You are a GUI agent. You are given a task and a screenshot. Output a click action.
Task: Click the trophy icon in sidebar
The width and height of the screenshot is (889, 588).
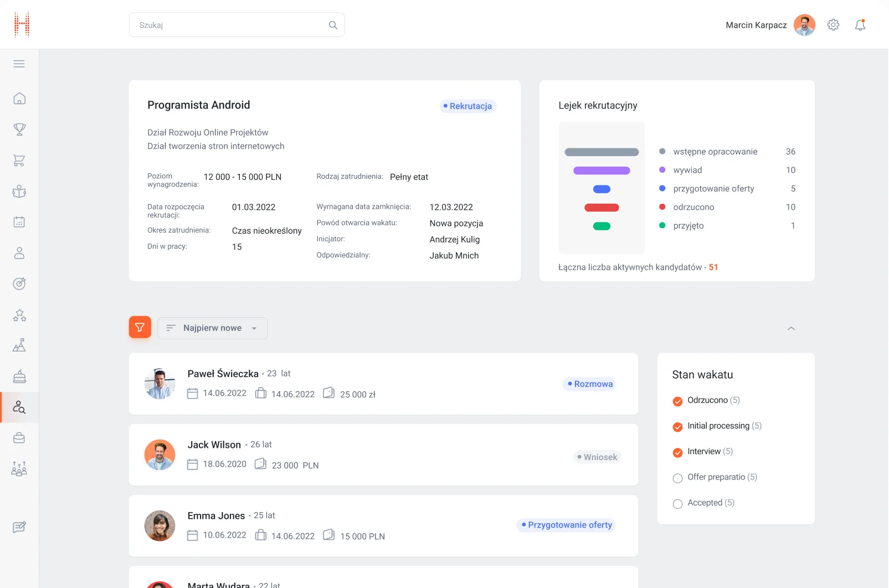pyautogui.click(x=19, y=130)
